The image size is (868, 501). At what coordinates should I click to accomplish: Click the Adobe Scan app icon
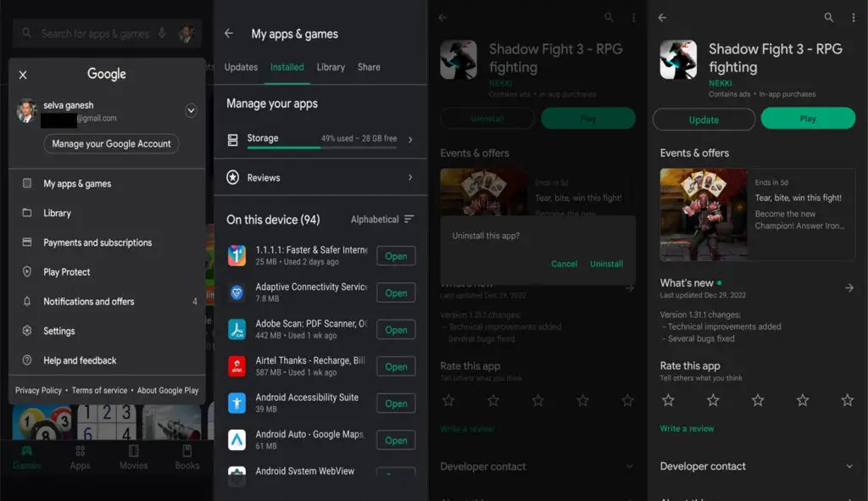tap(237, 330)
